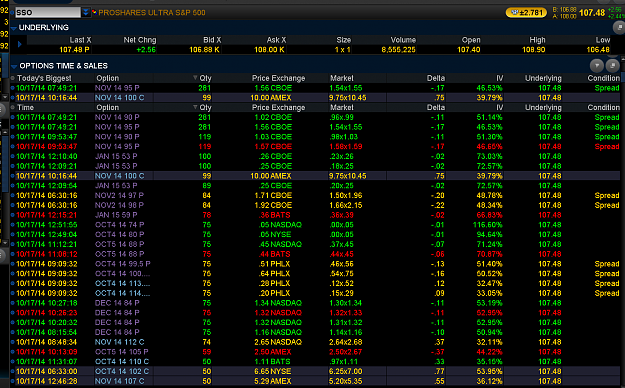The width and height of the screenshot is (625, 388).
Task: Click the Bid X value 106.88 K
Action: 204,50
